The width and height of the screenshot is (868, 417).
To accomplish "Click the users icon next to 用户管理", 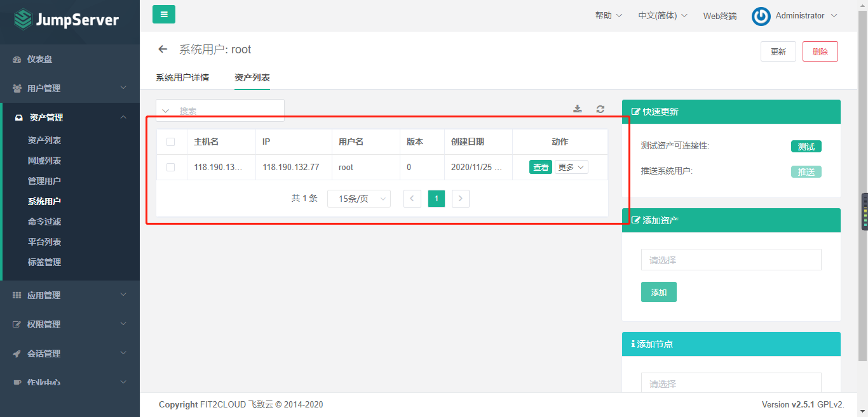I will 17,89.
